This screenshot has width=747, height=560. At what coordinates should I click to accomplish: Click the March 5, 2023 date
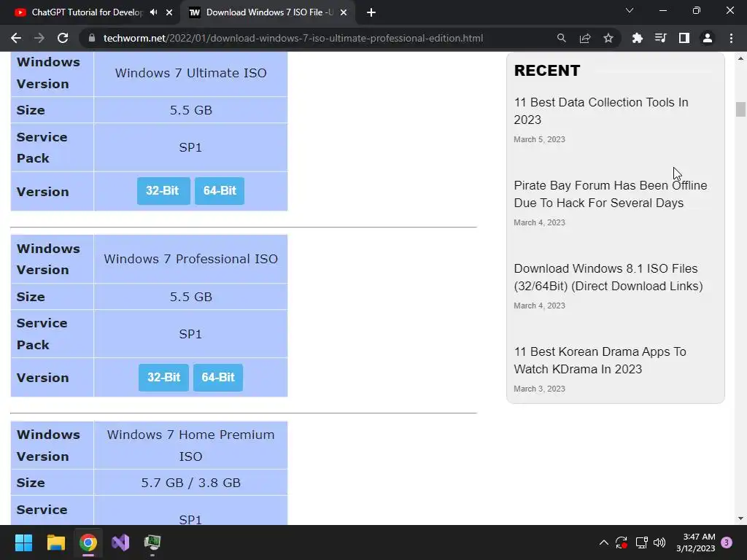point(539,139)
